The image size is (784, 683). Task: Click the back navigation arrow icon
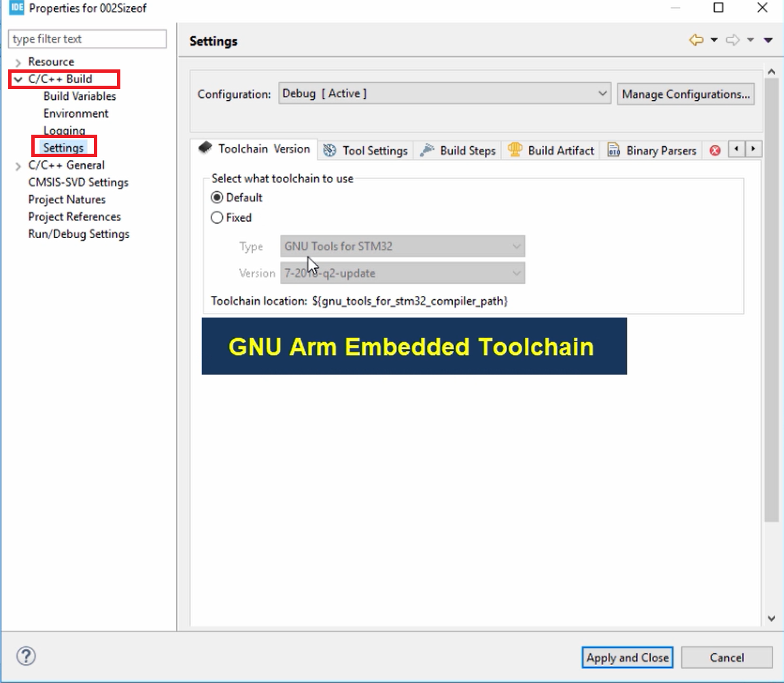[696, 40]
